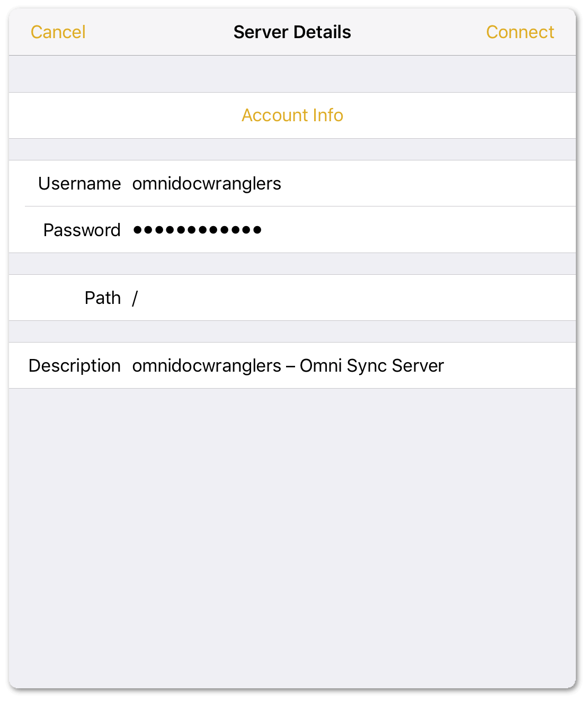Select the Username label
Image resolution: width=588 pixels, height=701 pixels.
[79, 184]
